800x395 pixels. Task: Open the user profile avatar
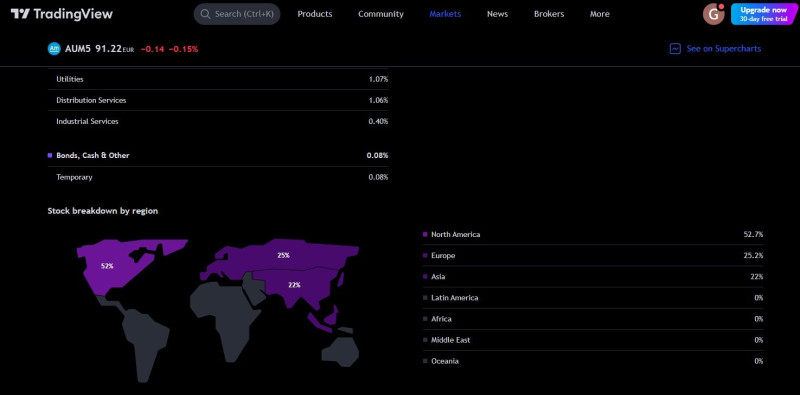point(713,14)
